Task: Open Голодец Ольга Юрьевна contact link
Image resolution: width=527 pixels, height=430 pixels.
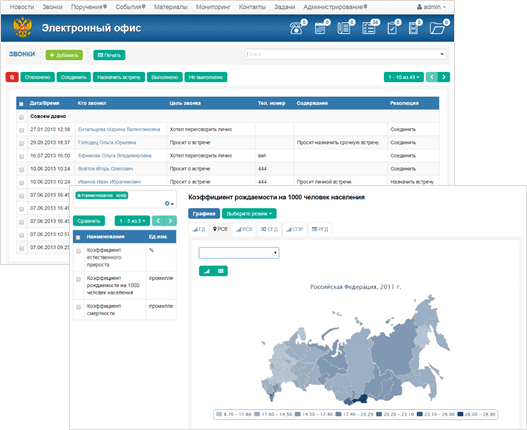Action: point(107,143)
